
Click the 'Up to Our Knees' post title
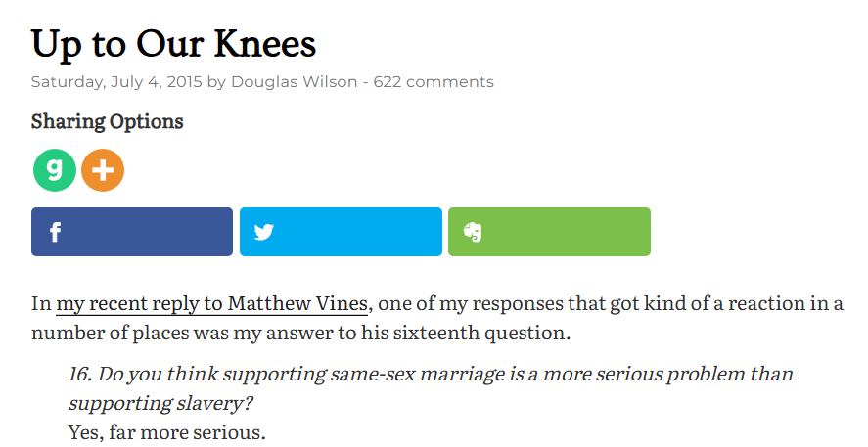173,43
